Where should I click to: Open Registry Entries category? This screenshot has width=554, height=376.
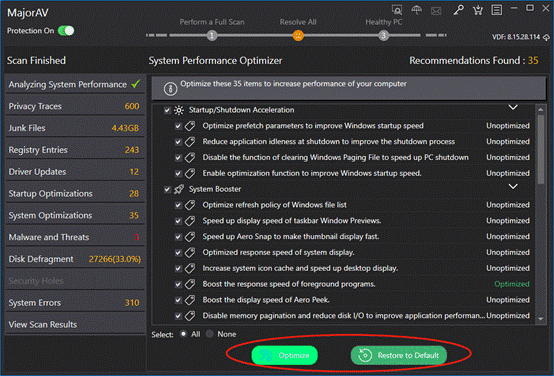75,150
